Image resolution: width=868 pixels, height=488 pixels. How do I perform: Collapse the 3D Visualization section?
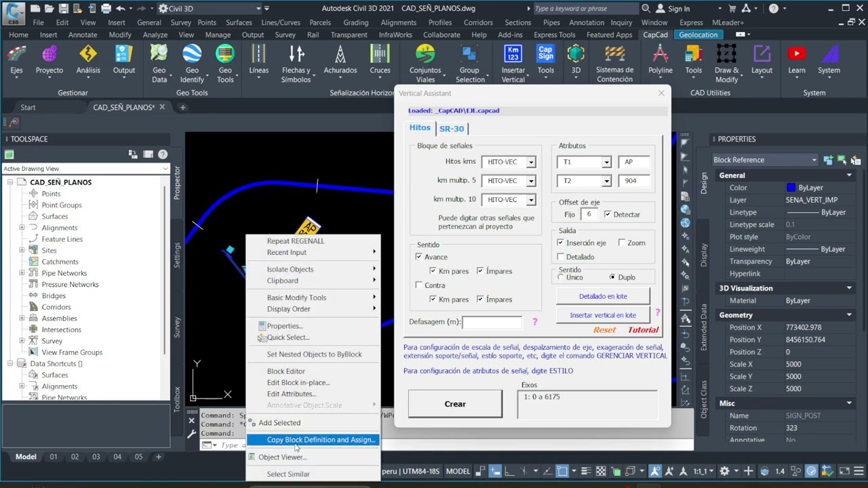[x=849, y=288]
